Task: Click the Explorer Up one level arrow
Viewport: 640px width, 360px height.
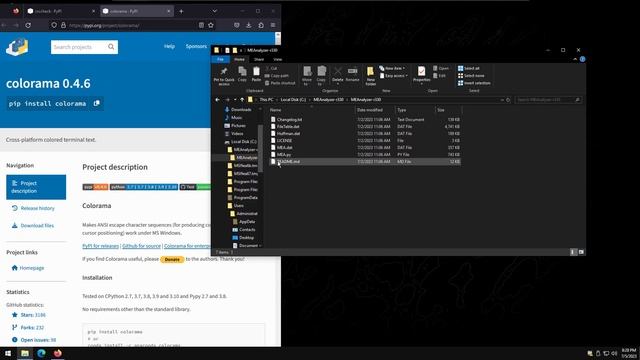Action: tap(242, 100)
